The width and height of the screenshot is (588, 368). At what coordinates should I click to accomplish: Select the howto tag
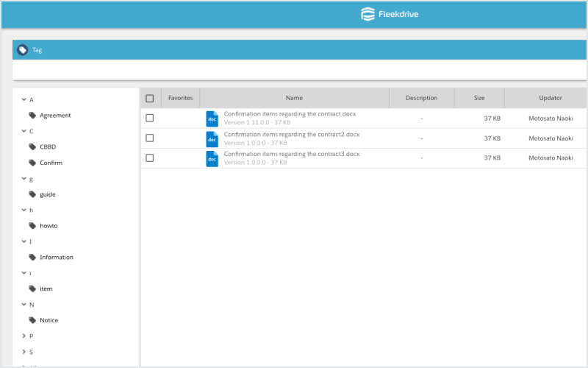point(49,226)
